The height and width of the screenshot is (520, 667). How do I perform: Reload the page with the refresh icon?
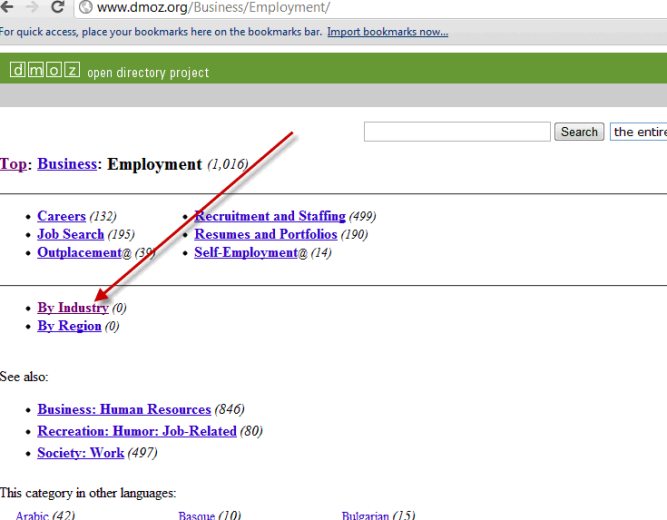(57, 7)
